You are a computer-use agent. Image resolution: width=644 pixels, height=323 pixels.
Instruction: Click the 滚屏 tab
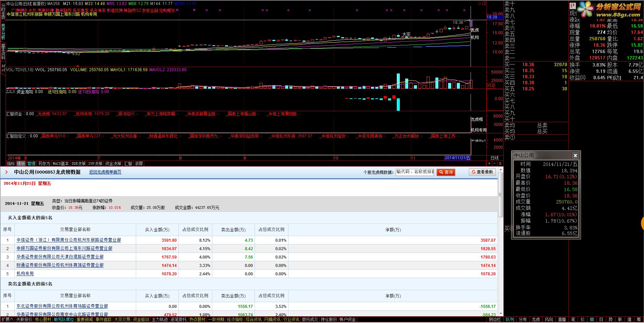pyautogui.click(x=139, y=164)
